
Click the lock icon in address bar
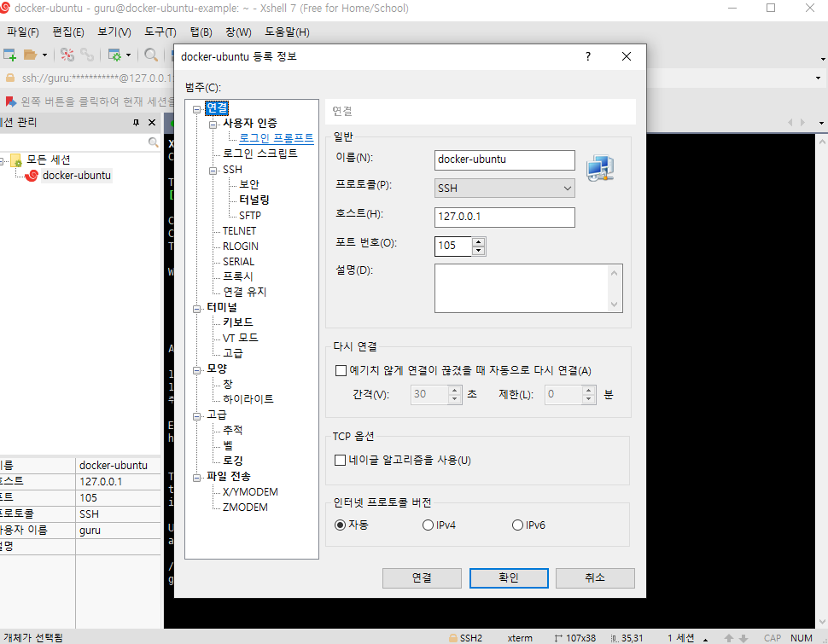pos(10,78)
